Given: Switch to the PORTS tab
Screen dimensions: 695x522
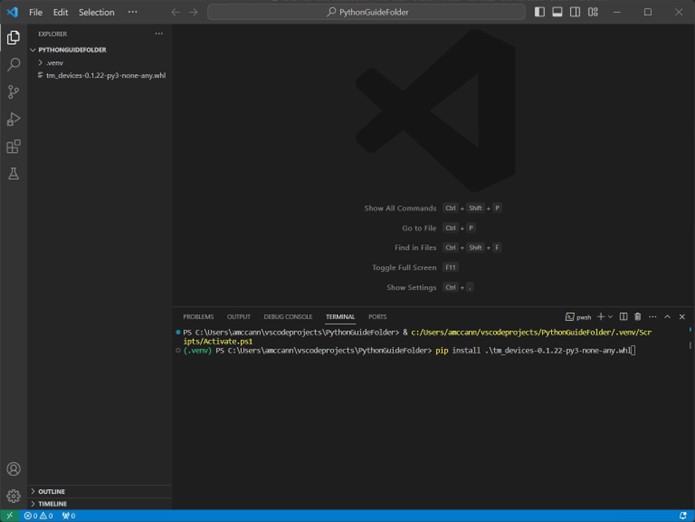Looking at the screenshot, I should click(x=377, y=317).
